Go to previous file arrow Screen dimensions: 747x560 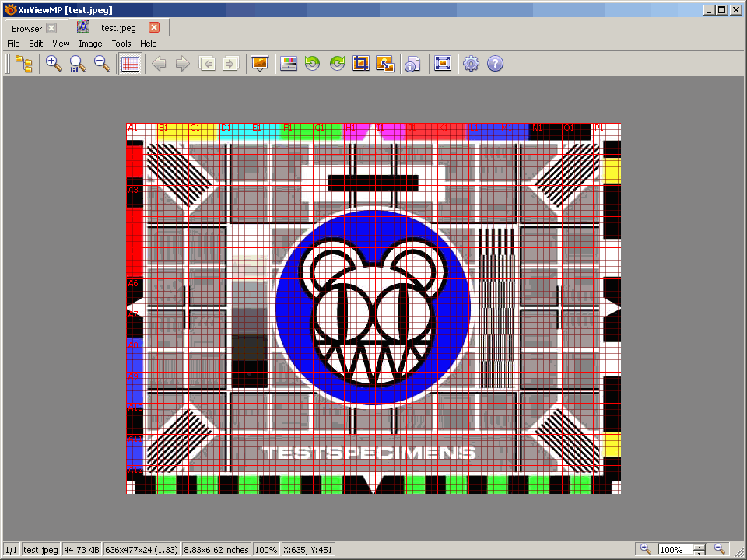159,63
